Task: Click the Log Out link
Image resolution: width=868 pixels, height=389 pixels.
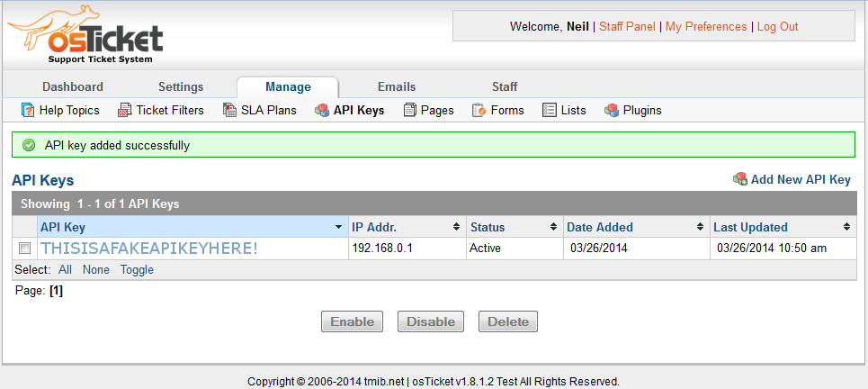Action: [778, 27]
